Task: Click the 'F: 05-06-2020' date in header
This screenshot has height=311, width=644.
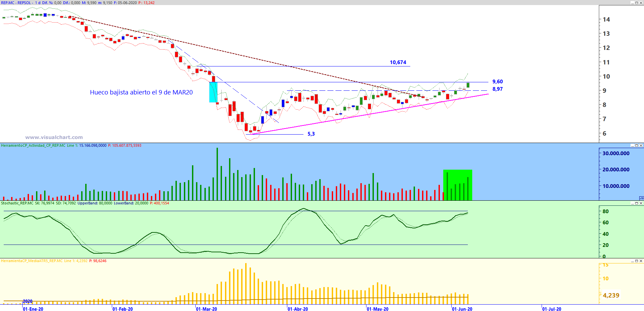Action: tap(125, 3)
